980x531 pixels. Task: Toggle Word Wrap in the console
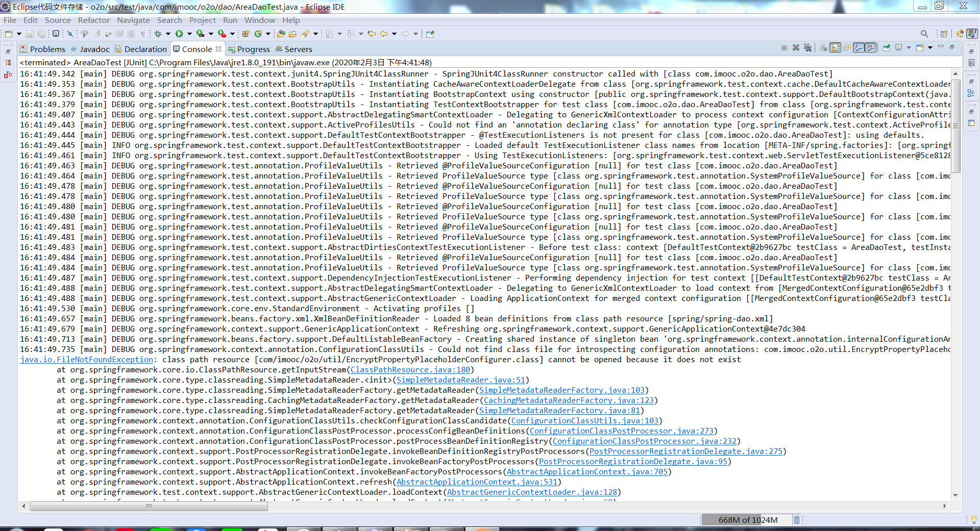coord(847,47)
